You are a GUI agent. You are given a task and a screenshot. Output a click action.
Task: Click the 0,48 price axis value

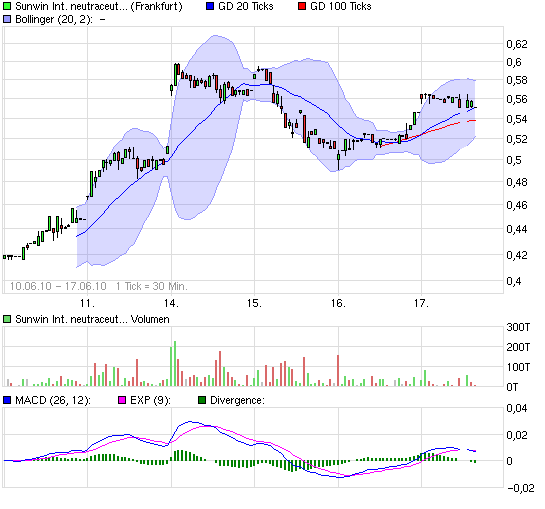click(x=517, y=182)
